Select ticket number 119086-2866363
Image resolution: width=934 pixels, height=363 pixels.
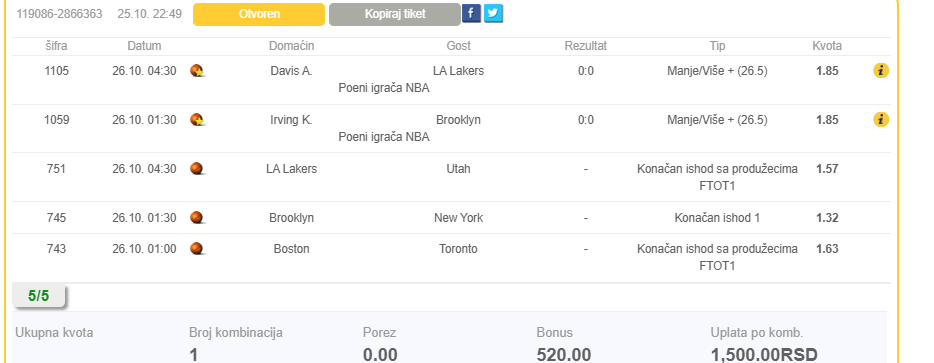[x=59, y=14]
